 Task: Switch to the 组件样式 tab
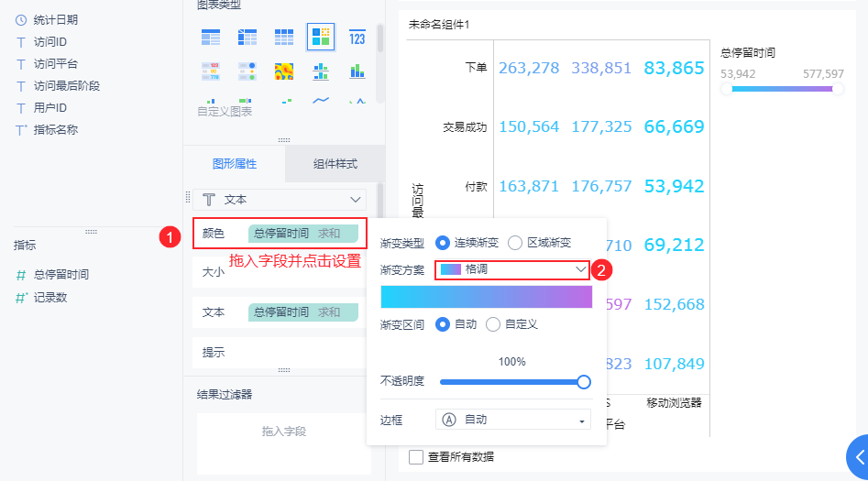click(x=335, y=164)
